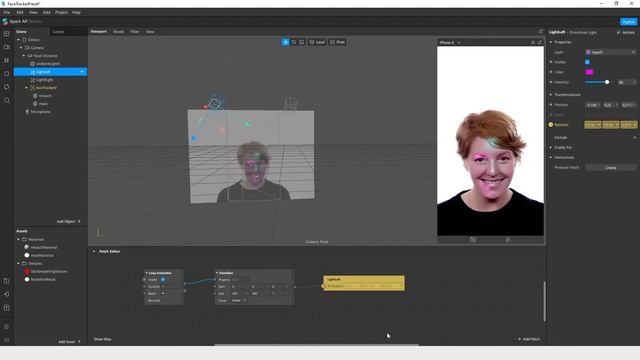Click the magnifier search icon in left sidebar

tap(7, 100)
